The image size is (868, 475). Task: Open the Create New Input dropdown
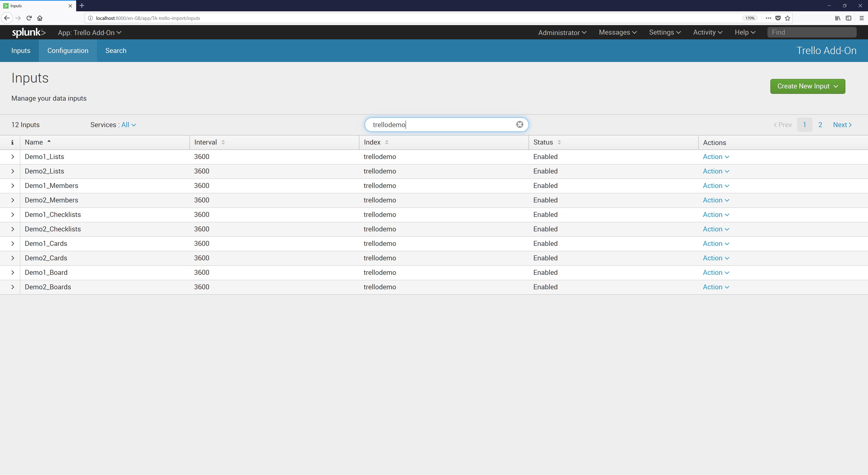pyautogui.click(x=807, y=86)
